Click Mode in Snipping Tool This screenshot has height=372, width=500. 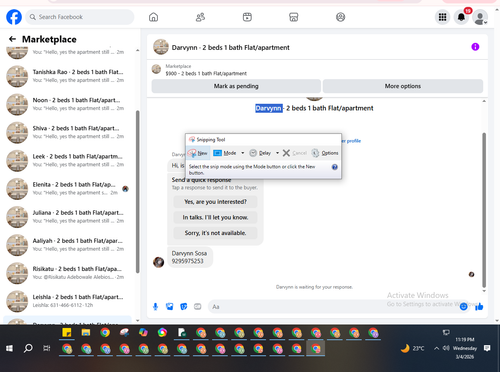point(226,153)
